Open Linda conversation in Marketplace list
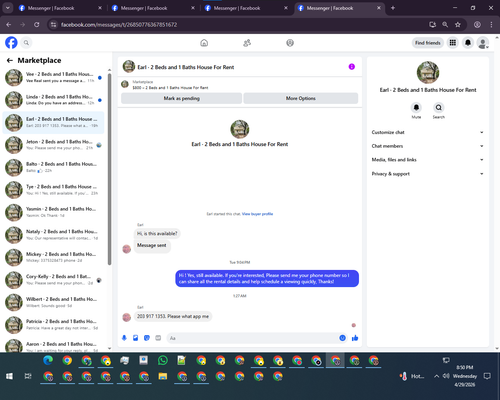The width and height of the screenshot is (500, 400). [53, 100]
